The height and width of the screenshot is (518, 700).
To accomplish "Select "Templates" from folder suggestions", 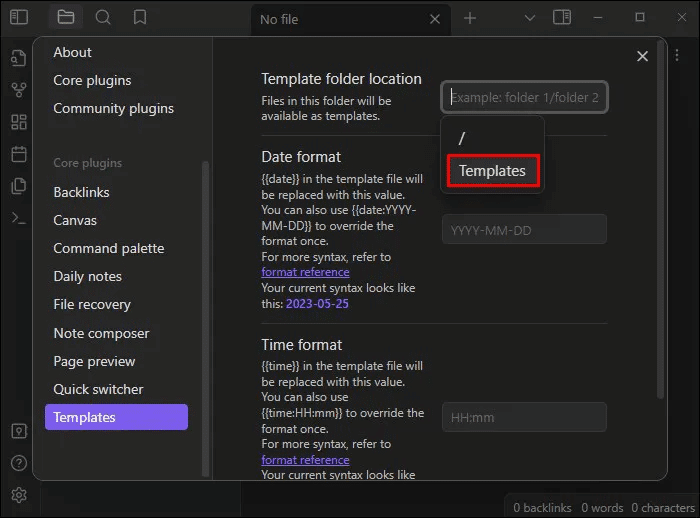I will [492, 171].
